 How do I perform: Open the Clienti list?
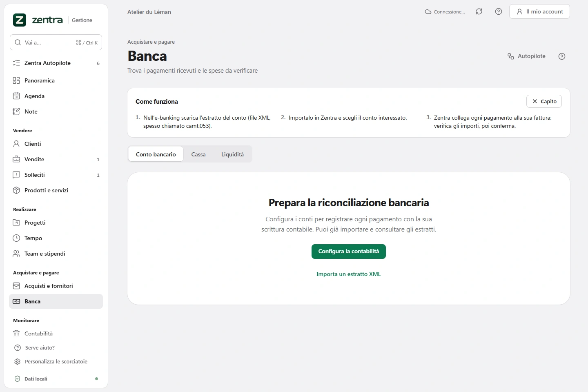click(x=56, y=144)
